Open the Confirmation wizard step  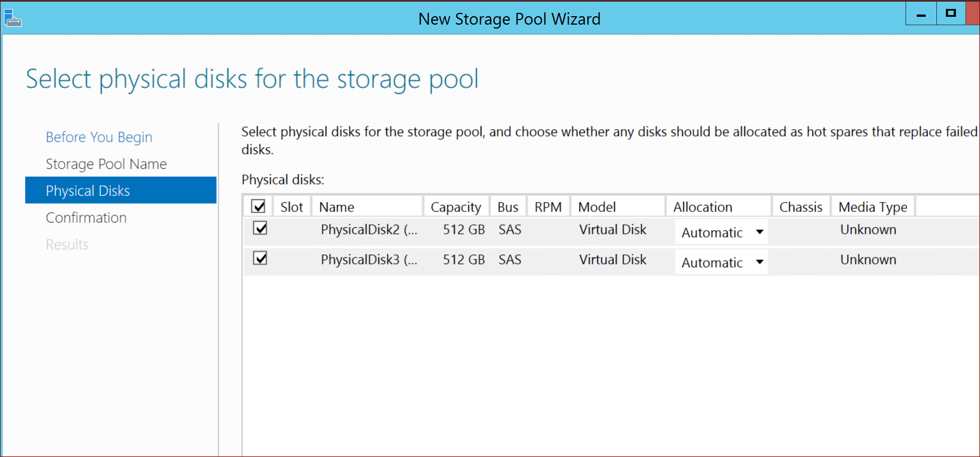[x=86, y=218]
